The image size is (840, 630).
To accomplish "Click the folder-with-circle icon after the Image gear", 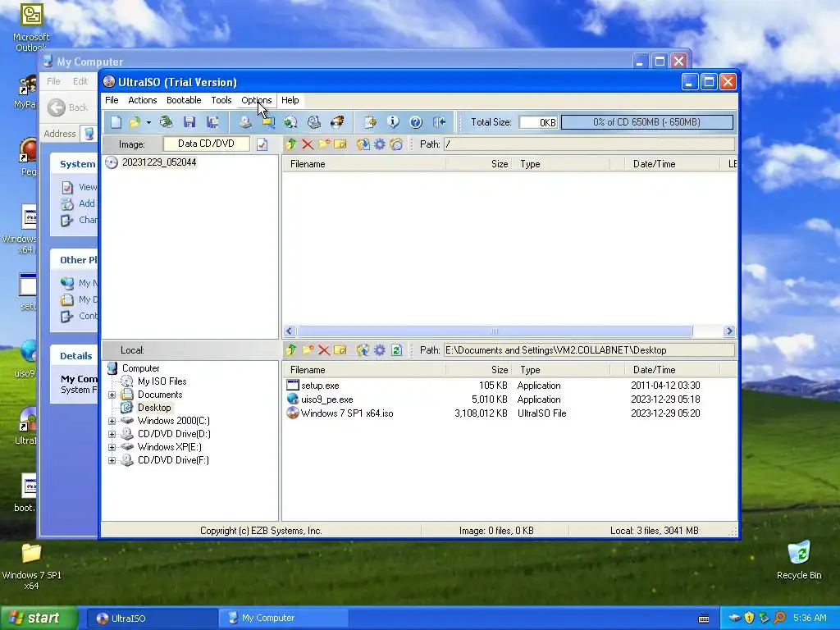I will click(396, 144).
